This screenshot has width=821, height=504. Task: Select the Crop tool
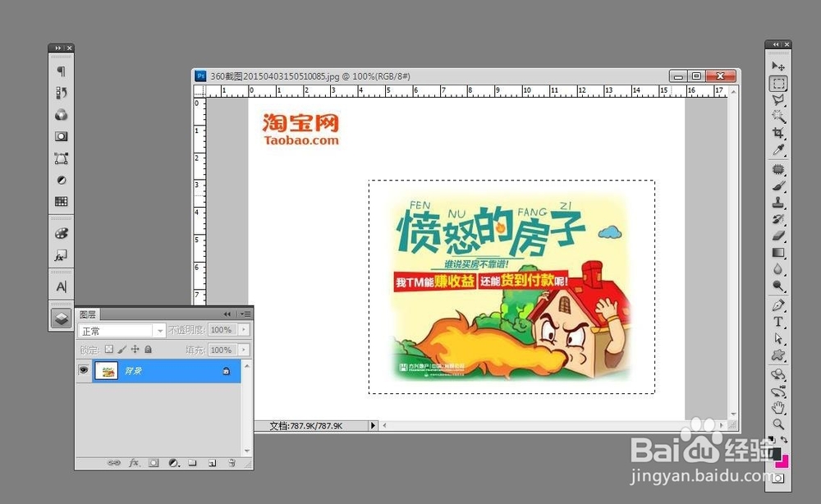click(x=778, y=133)
